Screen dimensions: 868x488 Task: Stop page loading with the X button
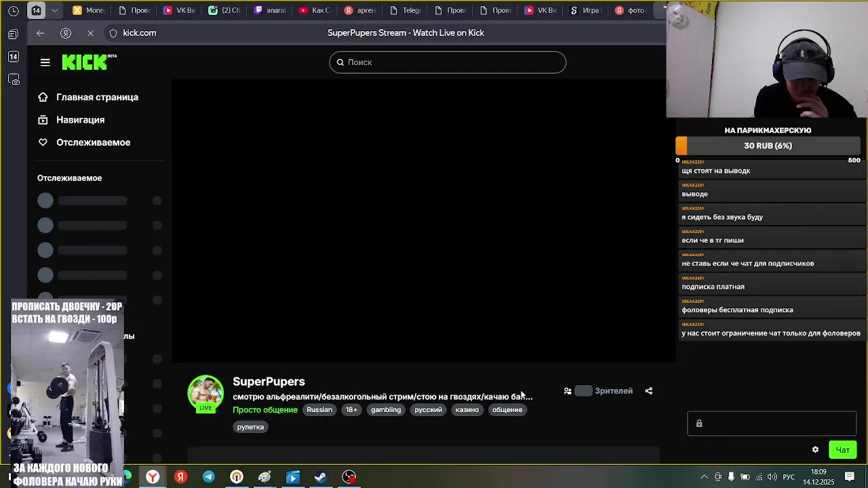(x=90, y=33)
